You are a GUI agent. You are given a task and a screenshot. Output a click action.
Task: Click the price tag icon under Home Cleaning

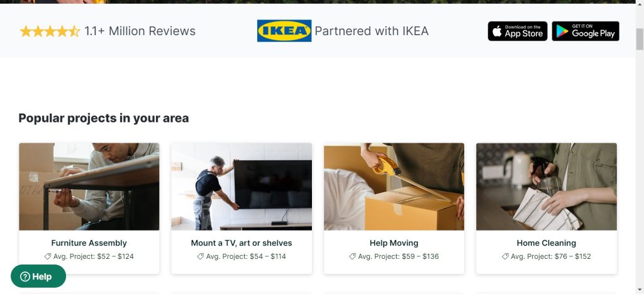(505, 256)
